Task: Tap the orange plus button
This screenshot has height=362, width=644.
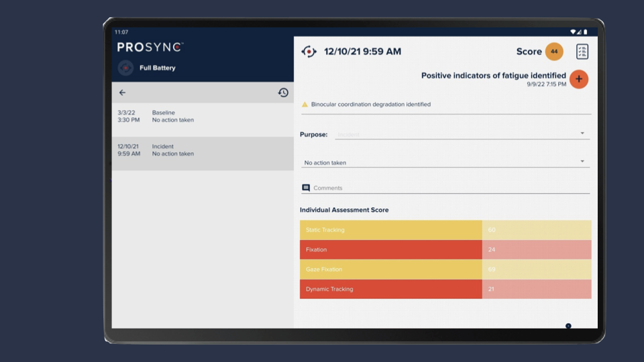Action: pos(579,79)
